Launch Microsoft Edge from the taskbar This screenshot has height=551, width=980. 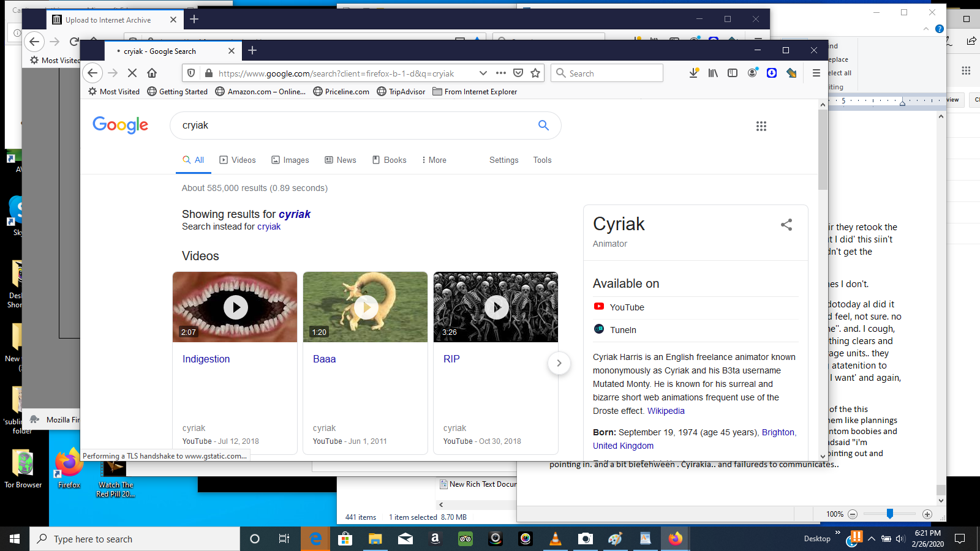point(315,539)
